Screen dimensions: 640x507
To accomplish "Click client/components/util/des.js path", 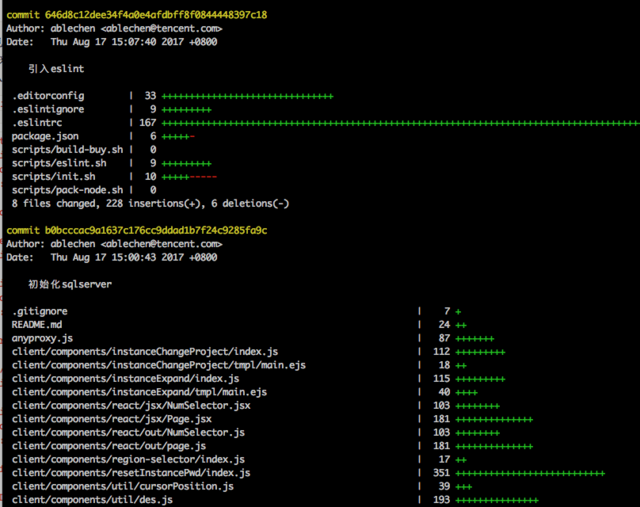I will [92, 500].
